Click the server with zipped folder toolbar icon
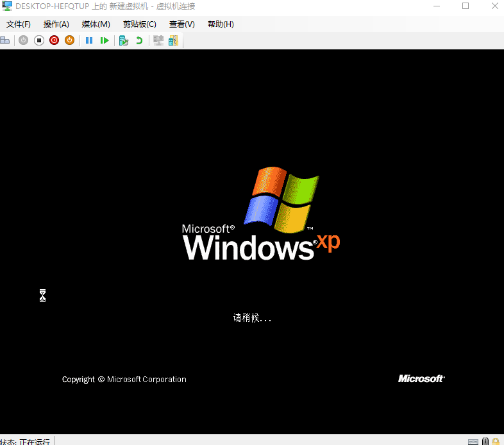Screen dimensions: 504x445 173,40
